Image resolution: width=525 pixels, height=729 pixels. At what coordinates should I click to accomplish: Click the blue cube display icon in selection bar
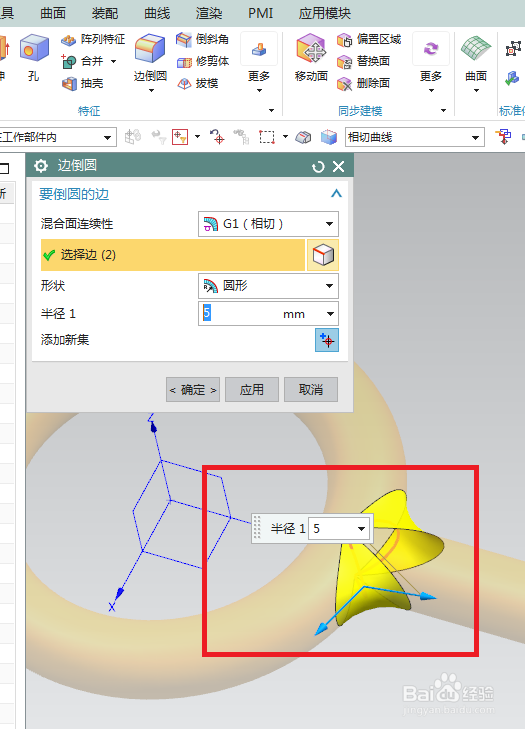(x=328, y=137)
